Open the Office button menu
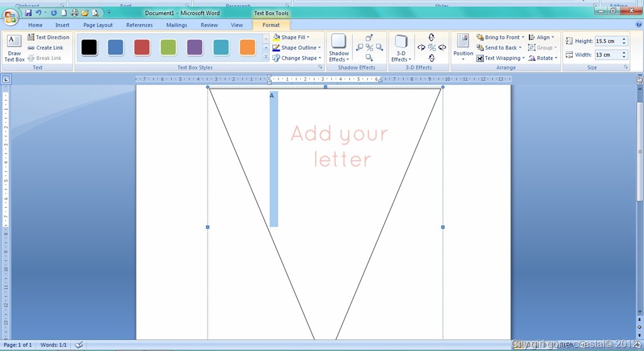644x351 pixels. tap(10, 17)
